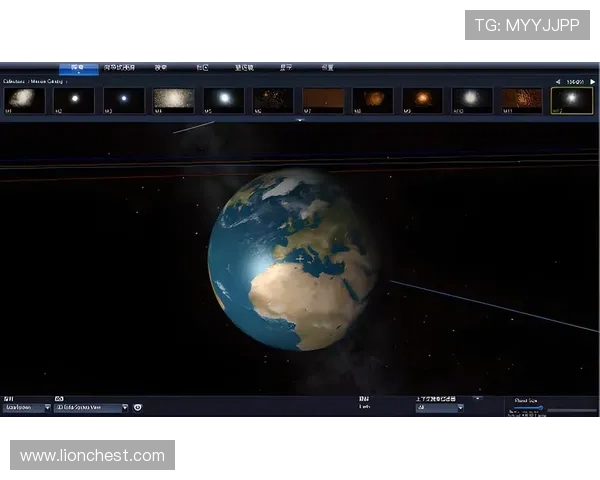Open the M4 cluster thumbnail
This screenshot has height=480, width=600.
click(x=174, y=99)
